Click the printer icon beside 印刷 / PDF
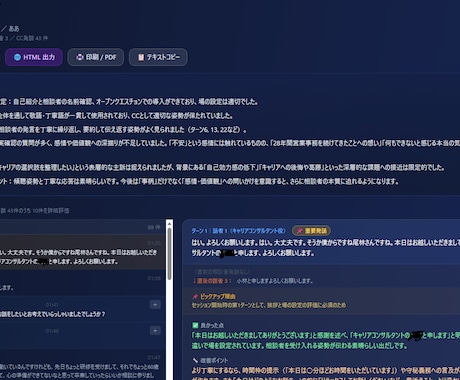The image size is (460, 380). pos(80,57)
